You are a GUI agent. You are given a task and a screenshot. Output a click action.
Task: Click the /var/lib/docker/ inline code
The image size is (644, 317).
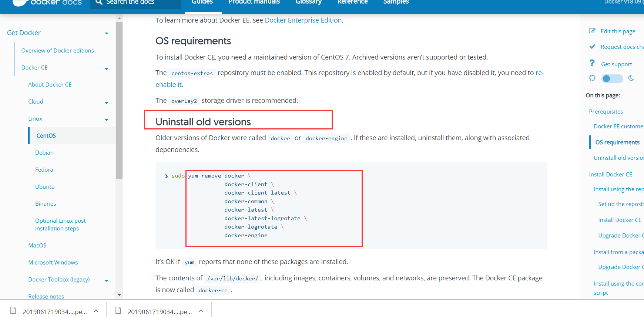click(232, 279)
